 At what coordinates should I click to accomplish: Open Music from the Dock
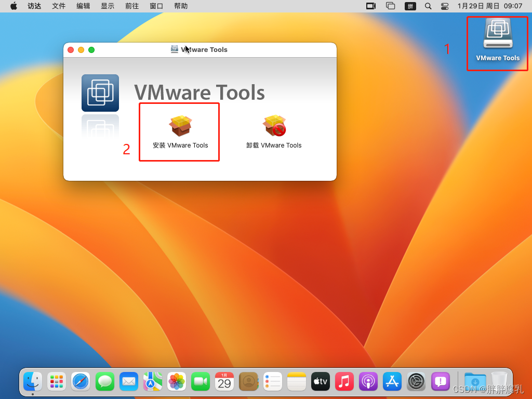click(x=344, y=382)
